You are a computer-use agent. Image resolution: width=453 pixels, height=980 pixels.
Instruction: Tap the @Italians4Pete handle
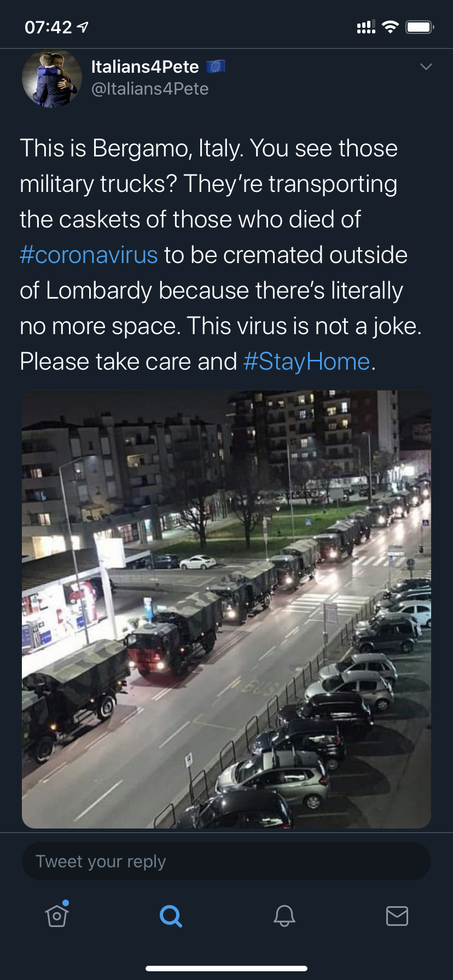(150, 89)
